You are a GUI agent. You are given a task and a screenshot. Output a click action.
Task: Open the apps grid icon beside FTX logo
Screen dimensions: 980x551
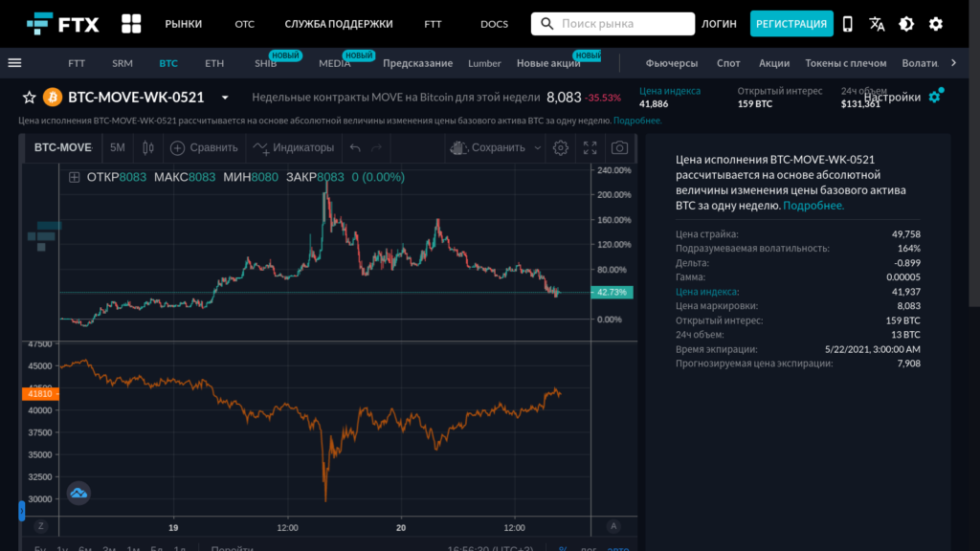coord(130,23)
